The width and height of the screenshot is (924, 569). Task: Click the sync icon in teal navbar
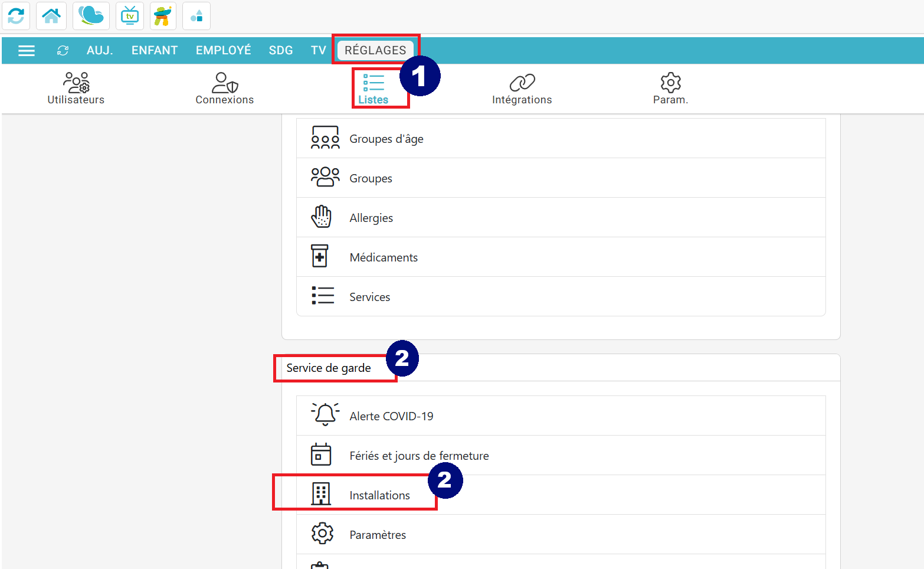pos(63,51)
